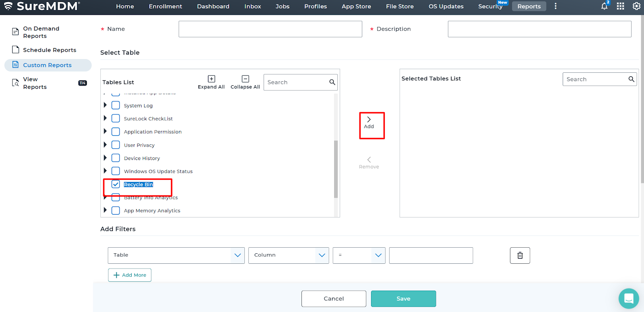Check the Device History checkbox

(x=116, y=158)
